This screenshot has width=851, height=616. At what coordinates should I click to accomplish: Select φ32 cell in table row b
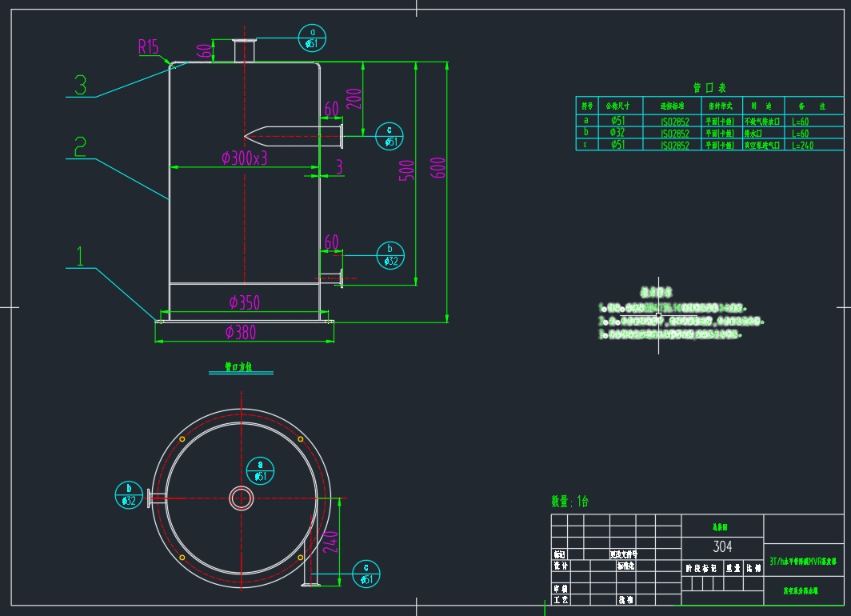[617, 133]
